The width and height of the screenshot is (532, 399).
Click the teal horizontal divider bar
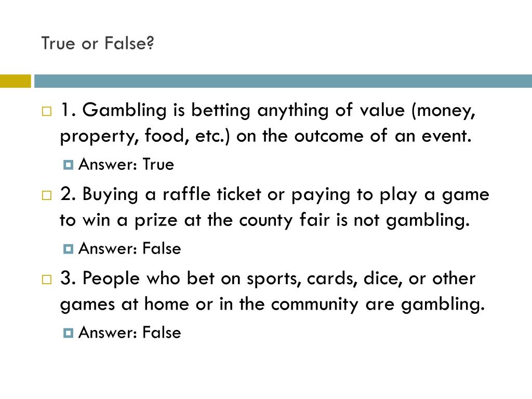283,81
